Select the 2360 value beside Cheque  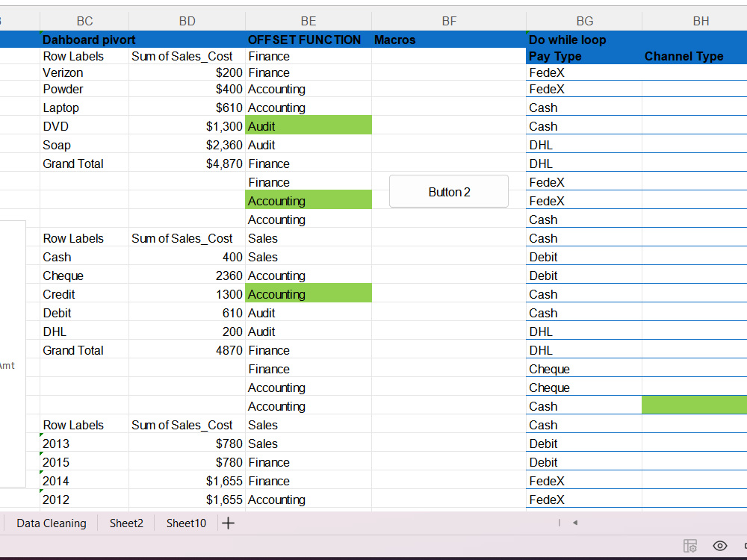[x=187, y=276]
